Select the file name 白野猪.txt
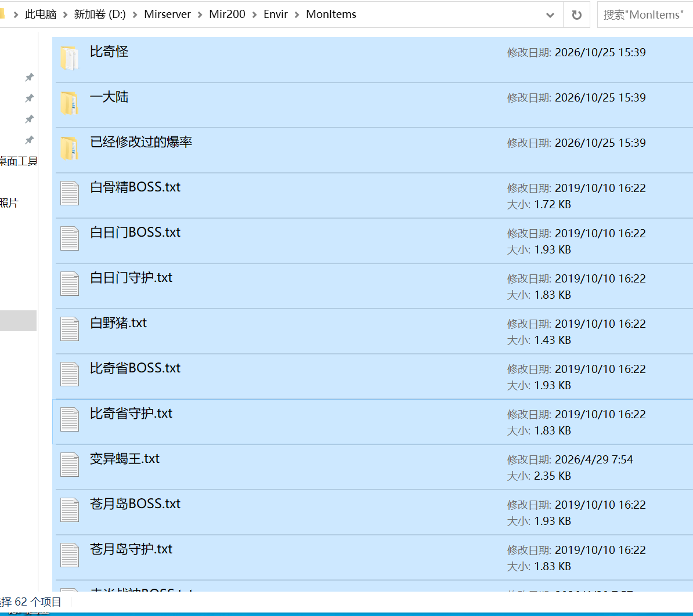 [x=118, y=323]
